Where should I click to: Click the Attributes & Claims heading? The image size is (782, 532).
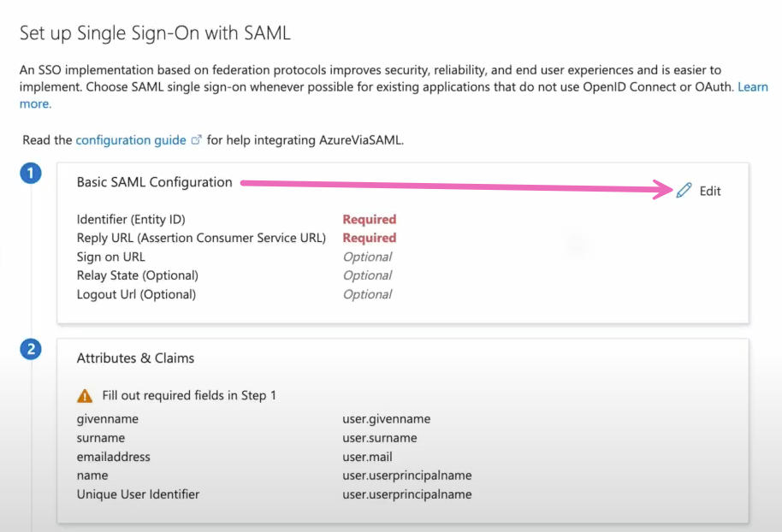coord(135,358)
